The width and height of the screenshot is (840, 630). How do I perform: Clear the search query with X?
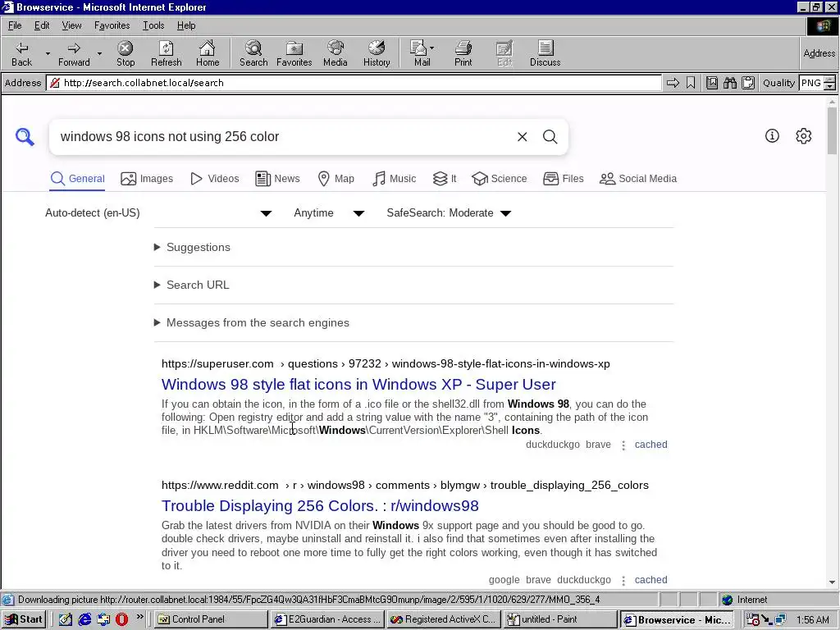(x=522, y=137)
